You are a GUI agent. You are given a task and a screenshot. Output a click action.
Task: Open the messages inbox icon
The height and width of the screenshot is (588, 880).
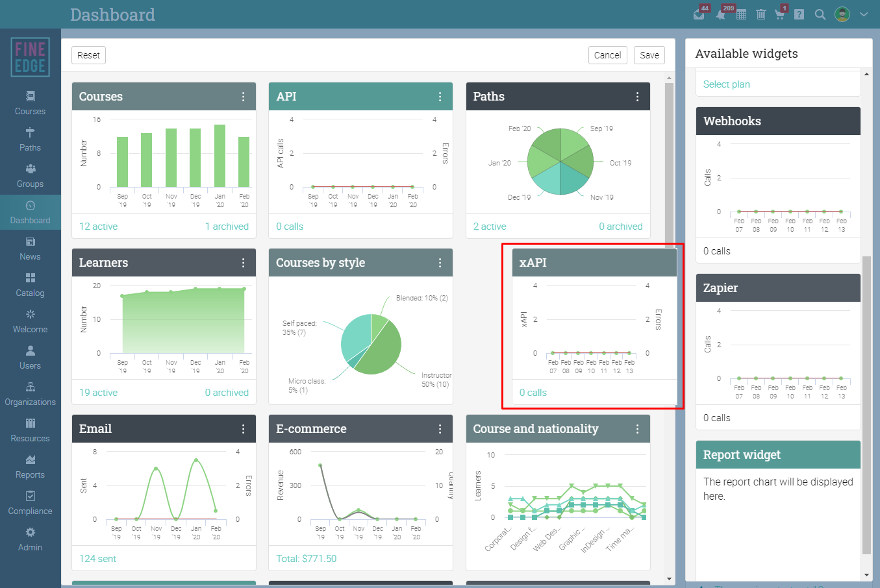(x=699, y=14)
